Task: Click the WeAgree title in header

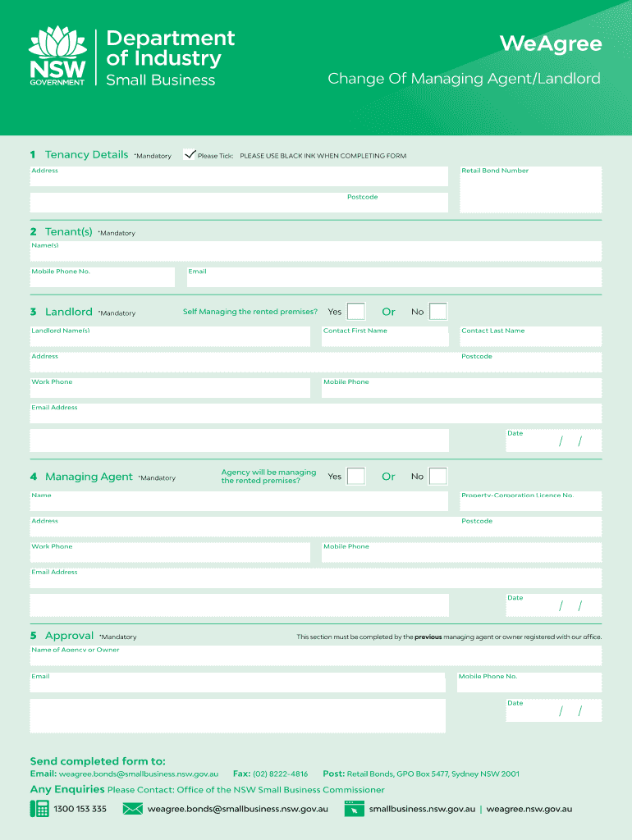Action: point(551,43)
